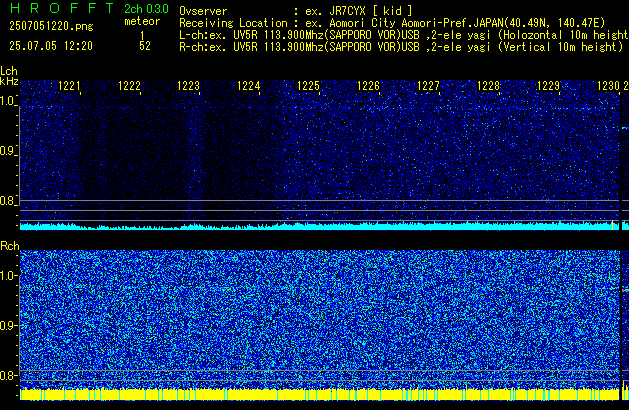629x410 pixels.
Task: Click the 'meteor' label in header
Action: tap(142, 21)
